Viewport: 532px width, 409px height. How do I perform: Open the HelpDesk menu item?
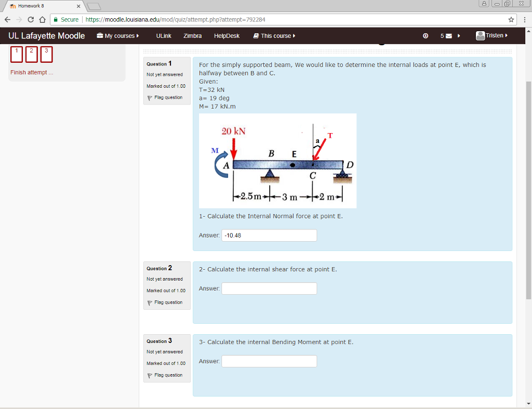pyautogui.click(x=227, y=36)
